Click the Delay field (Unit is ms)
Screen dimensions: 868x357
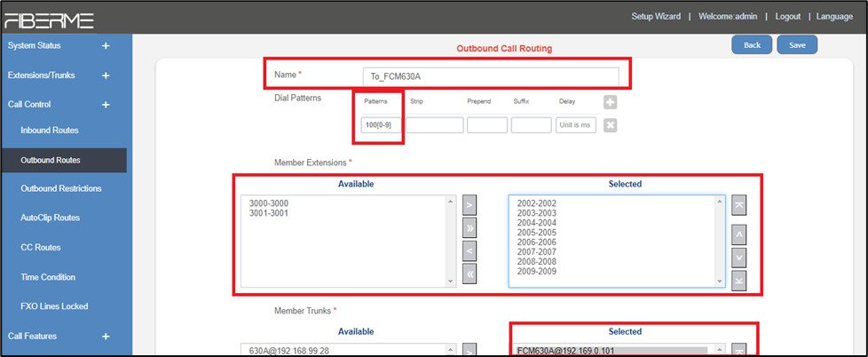point(576,125)
